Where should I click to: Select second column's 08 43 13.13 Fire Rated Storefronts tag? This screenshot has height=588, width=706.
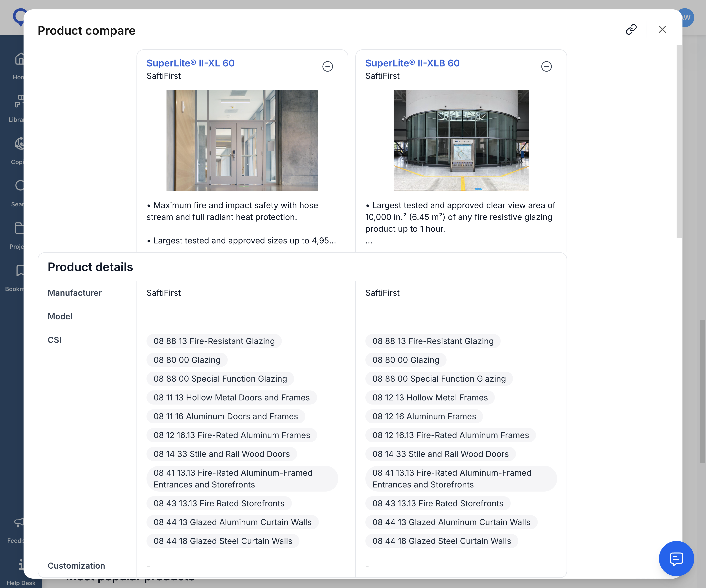coord(438,503)
